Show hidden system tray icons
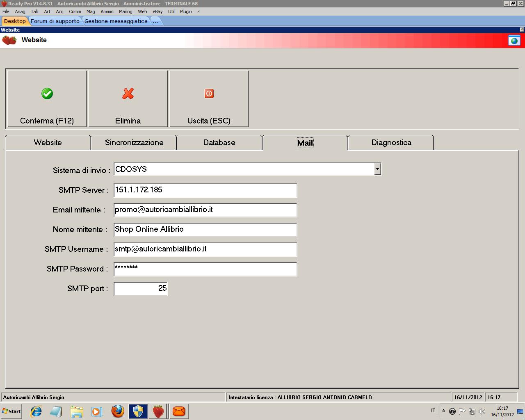 tap(443, 411)
